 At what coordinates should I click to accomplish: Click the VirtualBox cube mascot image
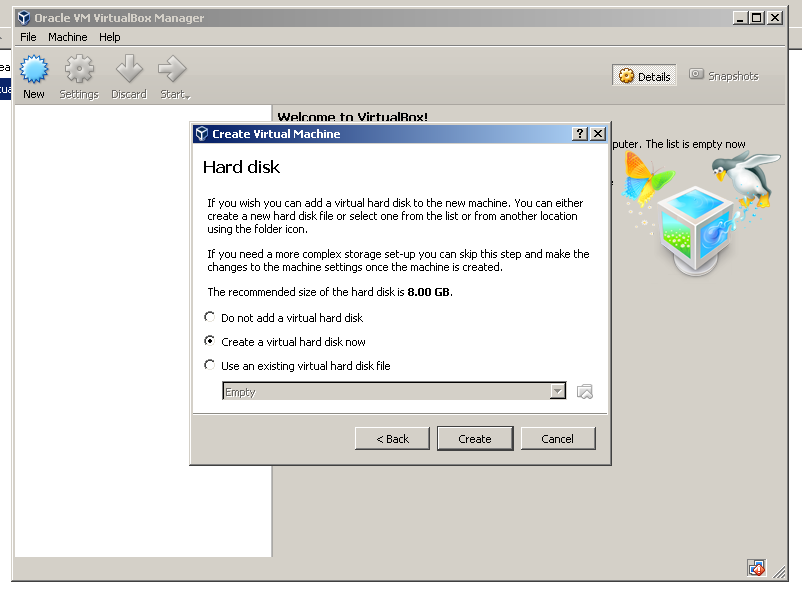[x=696, y=231]
